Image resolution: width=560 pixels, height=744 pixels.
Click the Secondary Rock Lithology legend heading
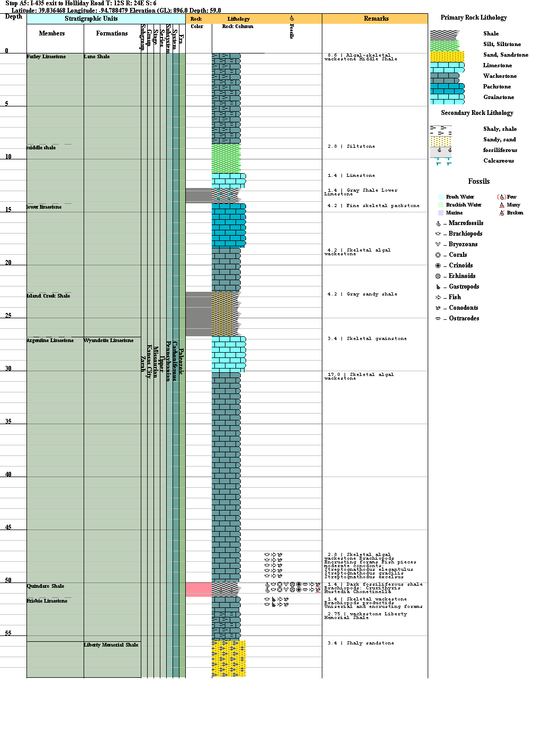(x=477, y=113)
